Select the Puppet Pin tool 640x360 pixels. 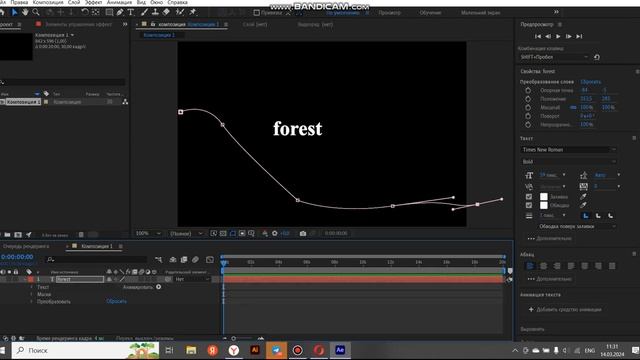193,12
